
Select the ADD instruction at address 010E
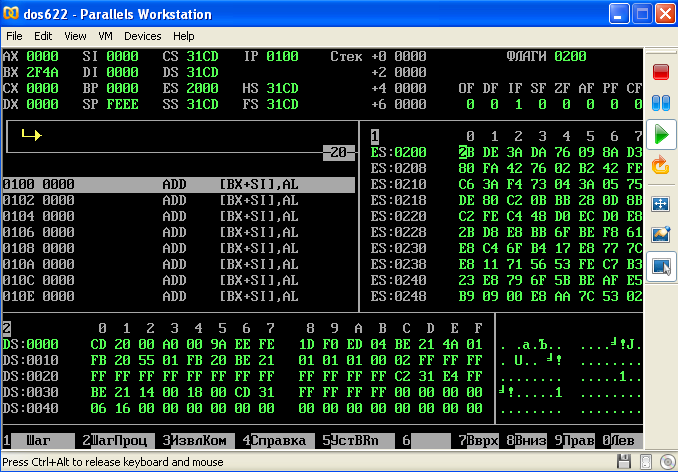(x=179, y=297)
